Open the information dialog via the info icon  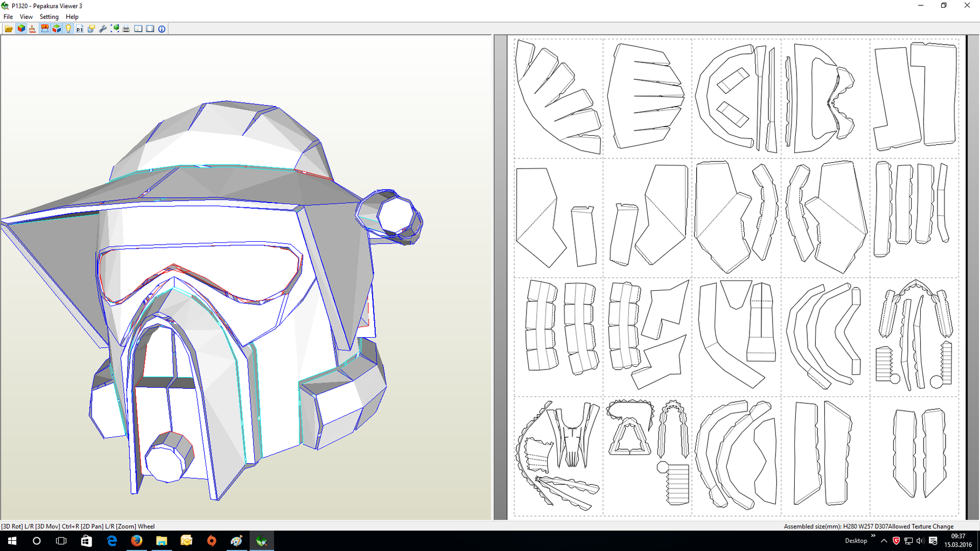click(x=162, y=29)
